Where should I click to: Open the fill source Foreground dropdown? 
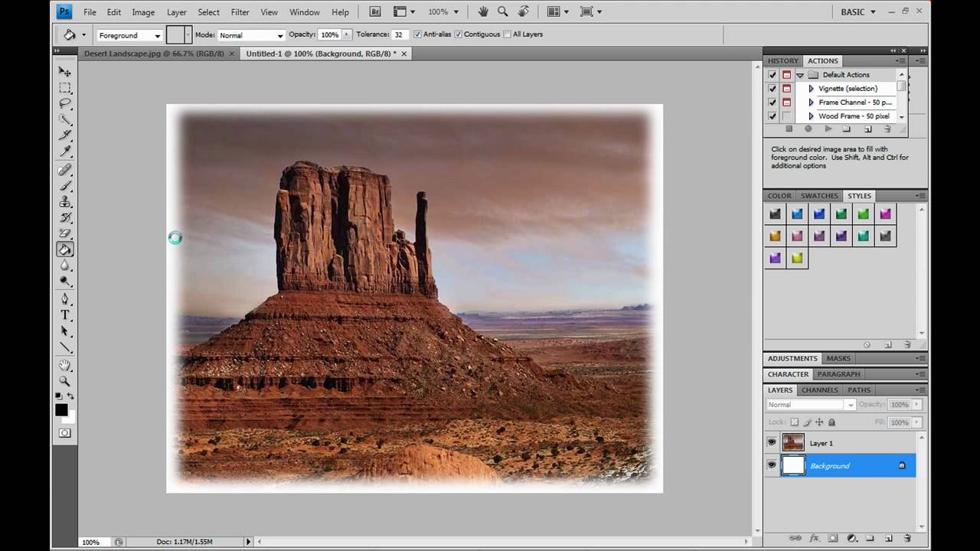tap(129, 35)
